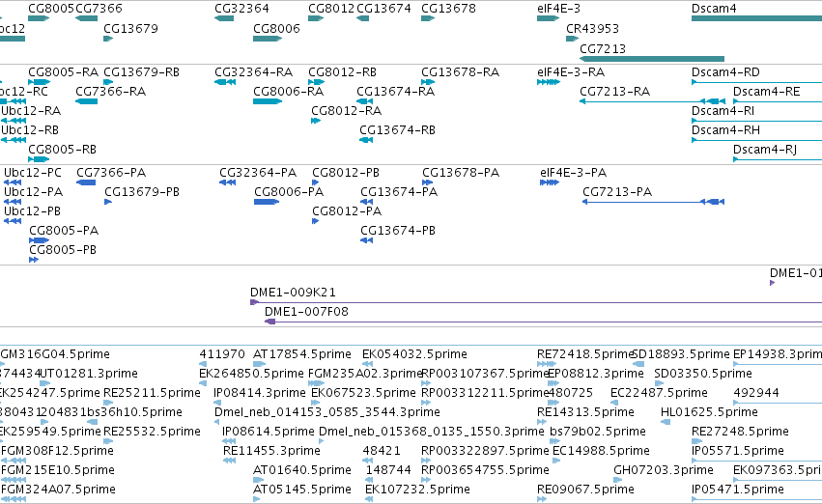
Task: Select the DME1-009K21 clone label
Action: tap(293, 293)
